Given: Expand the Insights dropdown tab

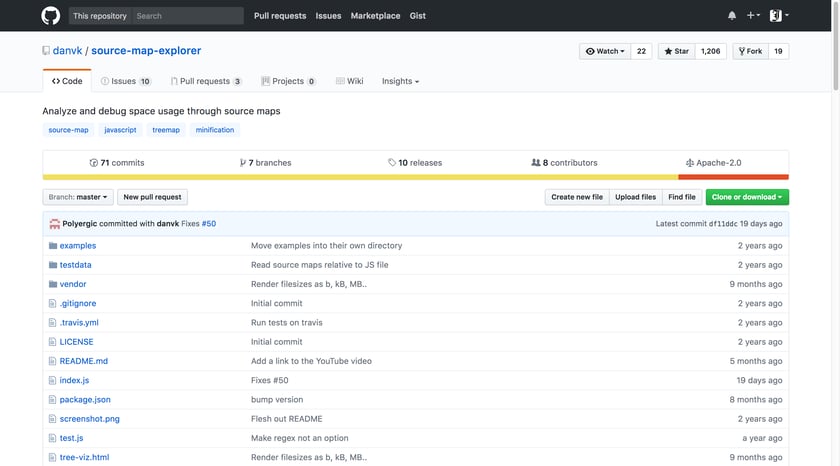Looking at the screenshot, I should (x=400, y=81).
